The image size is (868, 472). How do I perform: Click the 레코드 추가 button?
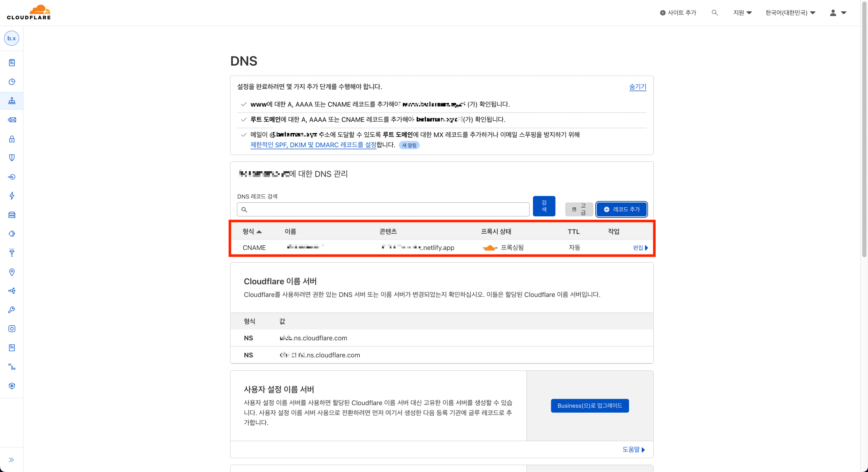tap(621, 209)
